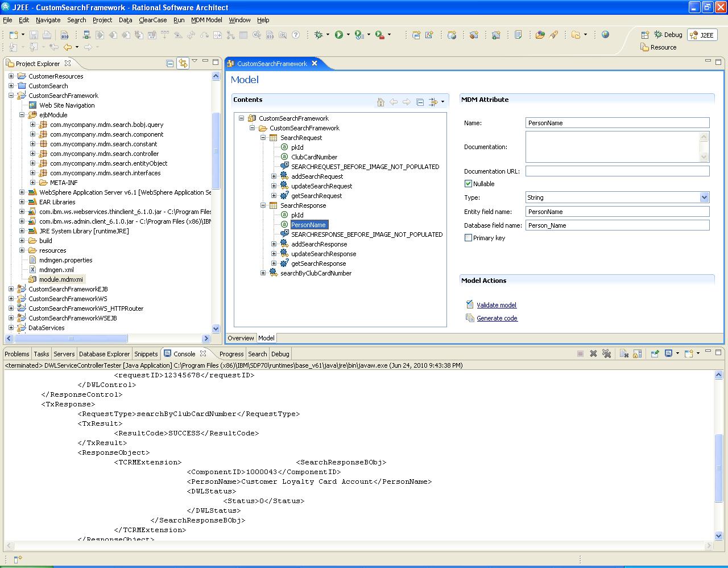Click the Generate code link
The height and width of the screenshot is (568, 728).
pyautogui.click(x=497, y=318)
